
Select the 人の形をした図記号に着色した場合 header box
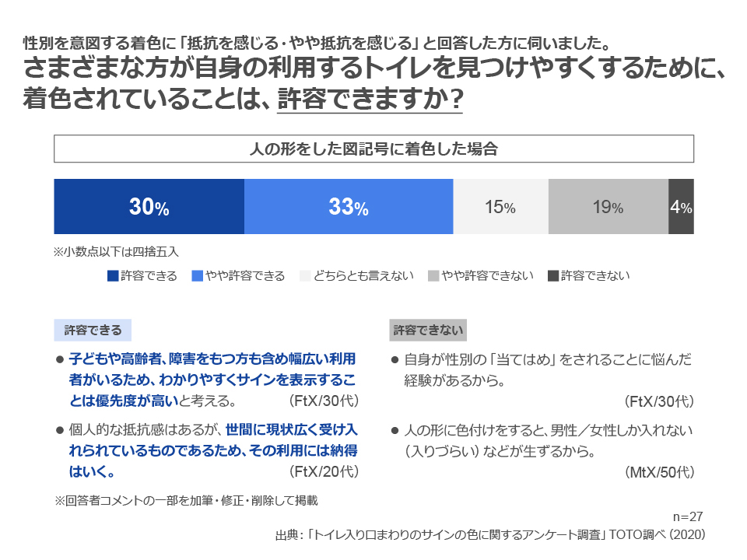373,149
